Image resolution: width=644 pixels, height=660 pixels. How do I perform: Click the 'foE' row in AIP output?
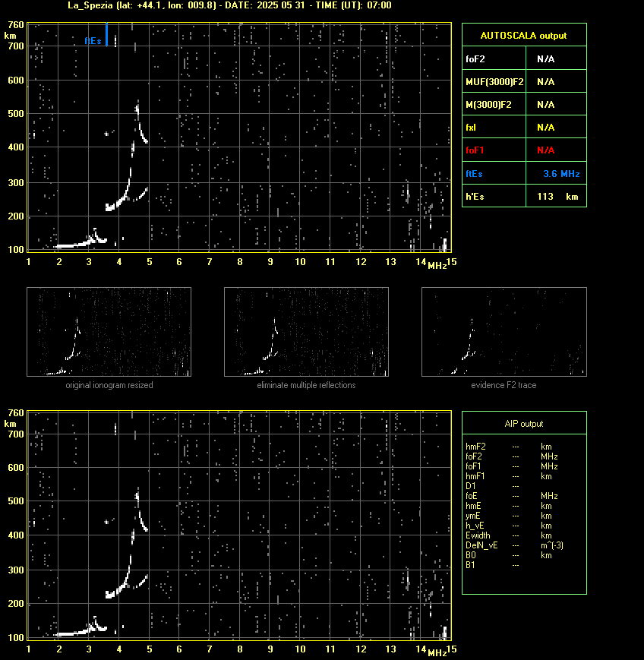click(x=511, y=496)
